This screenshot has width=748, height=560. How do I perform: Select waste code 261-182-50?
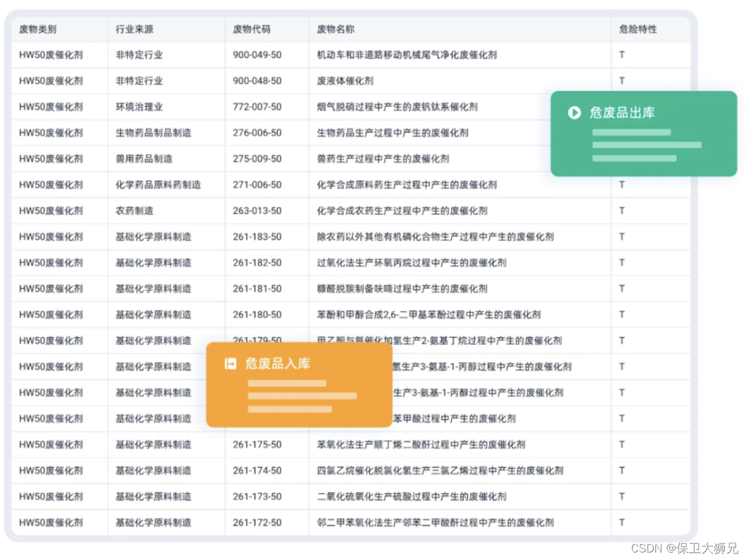pyautogui.click(x=257, y=262)
